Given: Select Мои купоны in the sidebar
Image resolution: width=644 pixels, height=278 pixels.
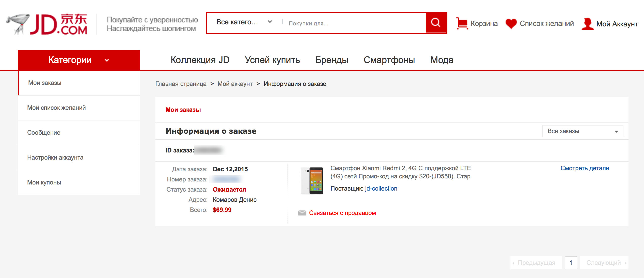Looking at the screenshot, I should point(44,182).
